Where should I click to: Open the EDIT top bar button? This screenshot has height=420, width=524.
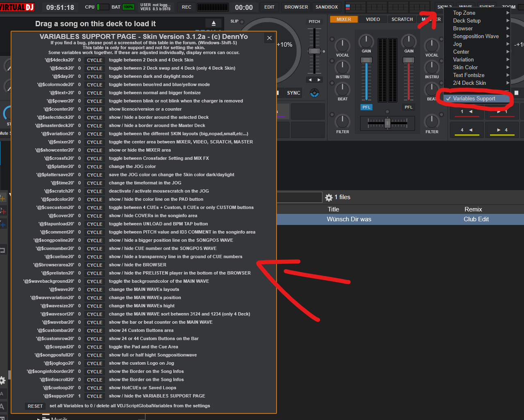(269, 7)
